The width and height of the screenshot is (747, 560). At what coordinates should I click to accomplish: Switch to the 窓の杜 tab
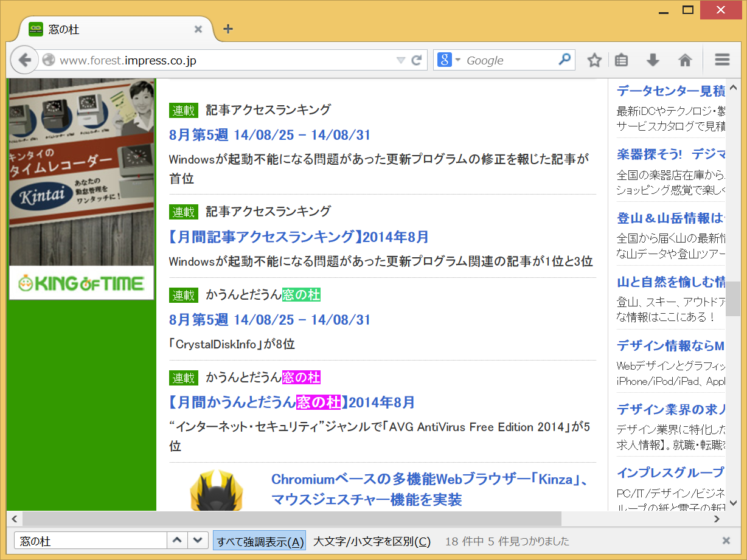click(x=109, y=28)
